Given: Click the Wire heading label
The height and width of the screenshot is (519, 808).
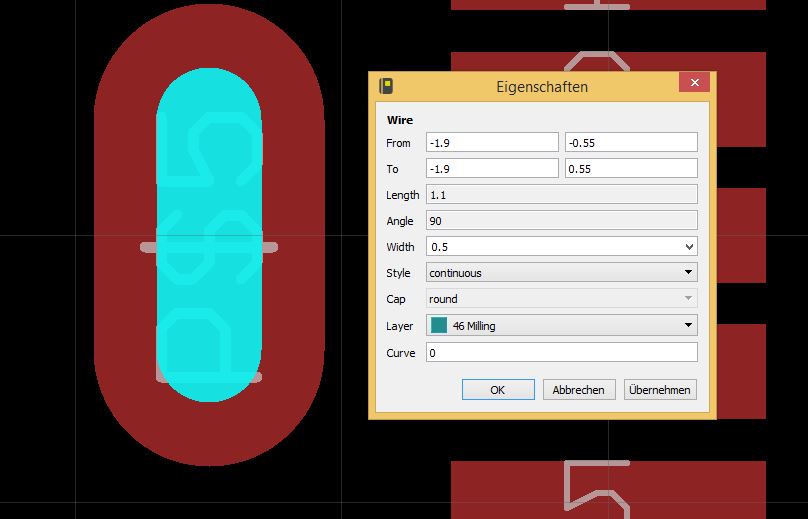Looking at the screenshot, I should tap(400, 120).
